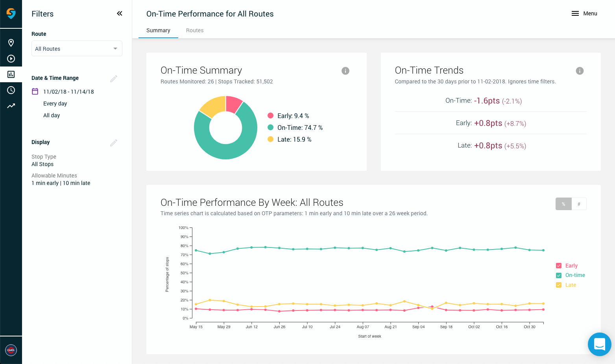This screenshot has height=364, width=615.
Task: Edit Display settings with pencil icon
Action: (114, 143)
